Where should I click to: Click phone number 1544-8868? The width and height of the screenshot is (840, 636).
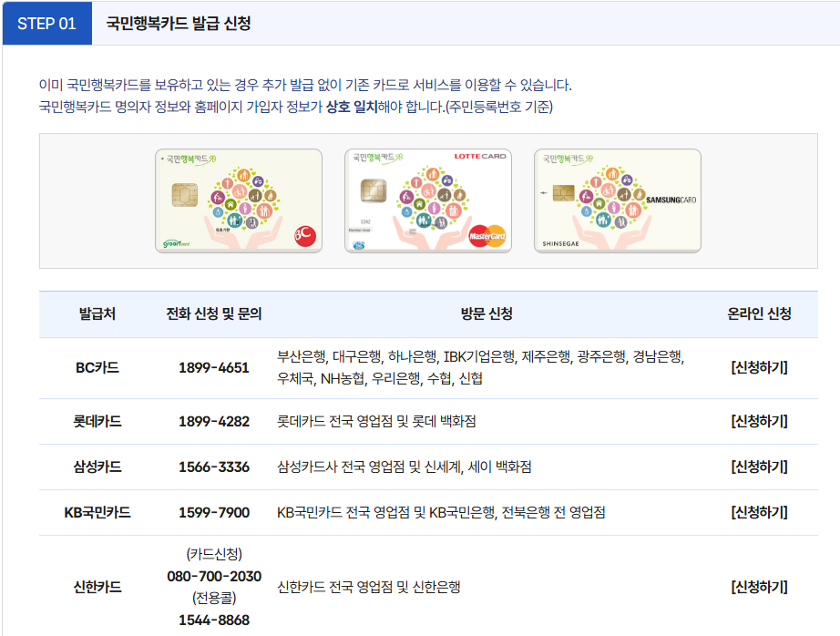214,620
